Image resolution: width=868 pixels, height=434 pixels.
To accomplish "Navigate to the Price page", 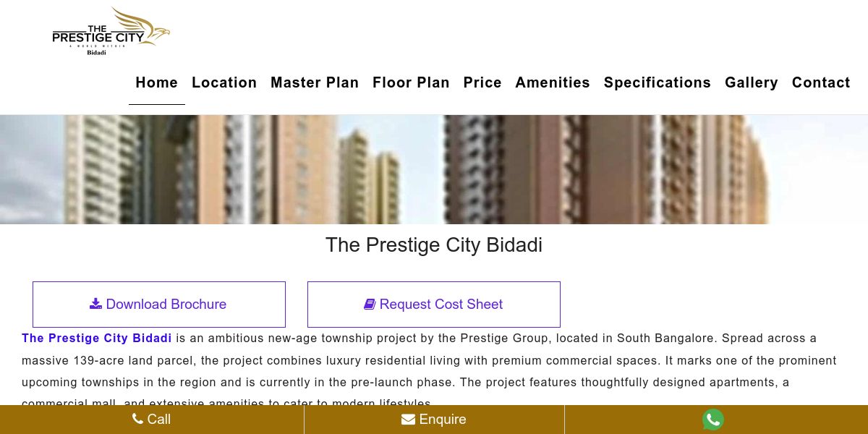I will 482,82.
